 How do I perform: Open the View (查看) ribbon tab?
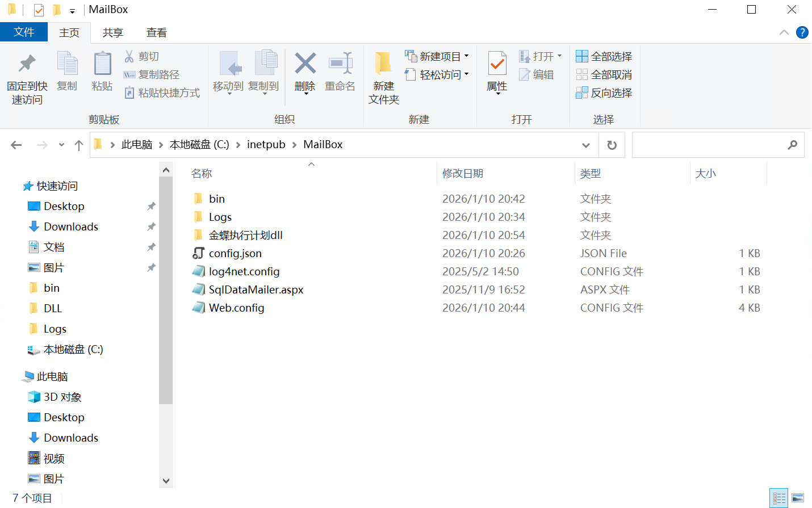click(x=156, y=32)
